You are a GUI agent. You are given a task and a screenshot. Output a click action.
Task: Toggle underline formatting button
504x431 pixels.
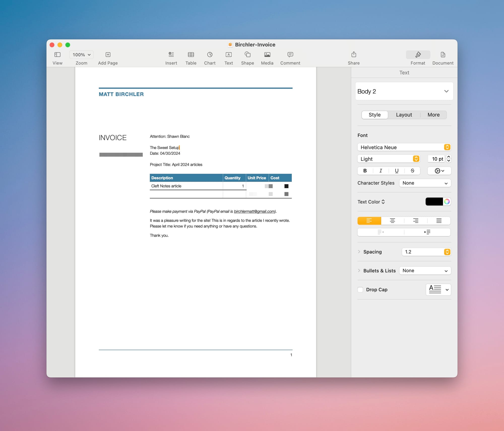[397, 171]
